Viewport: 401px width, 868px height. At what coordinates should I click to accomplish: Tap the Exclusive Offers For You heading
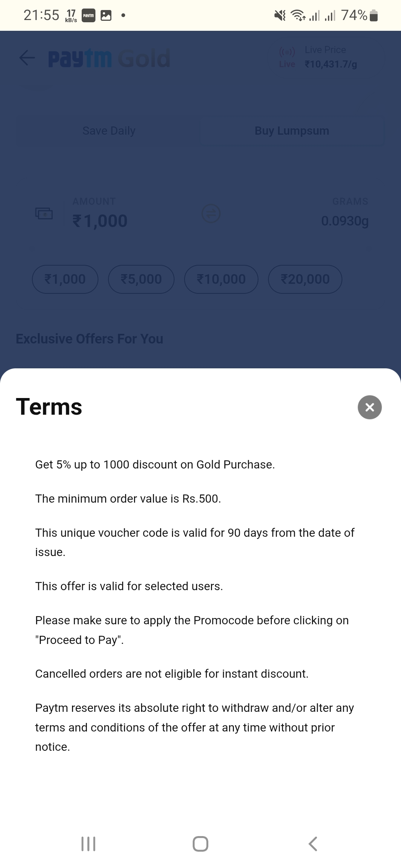[89, 338]
